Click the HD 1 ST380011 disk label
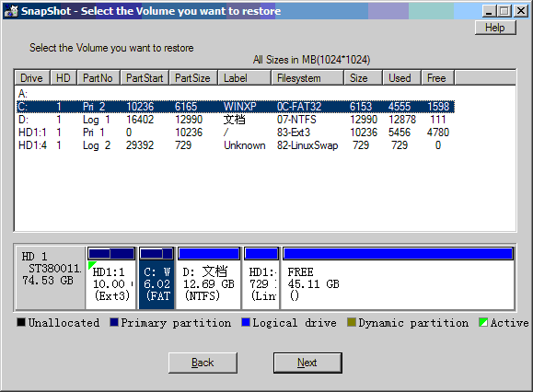 click(51, 278)
